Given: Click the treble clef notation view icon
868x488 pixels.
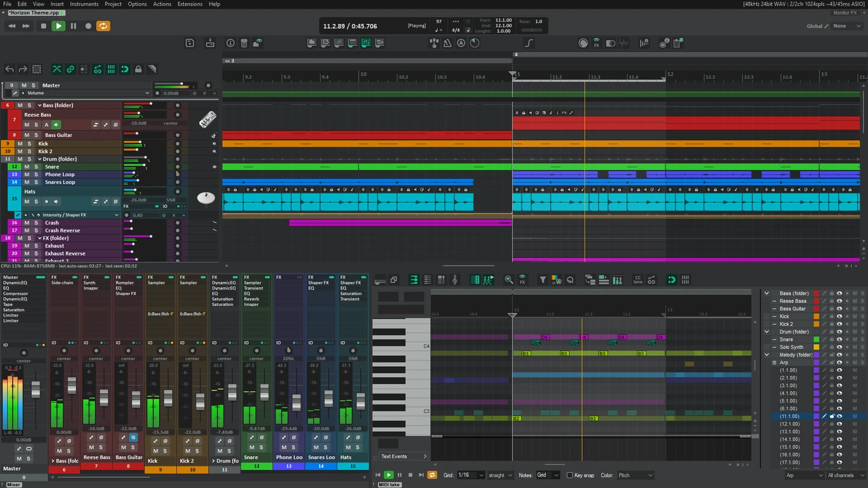Looking at the screenshot, I should tap(454, 280).
